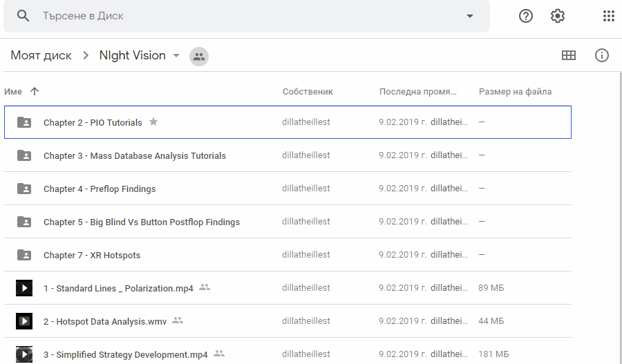Click video icon of 1 - Standard Lines _ Polarization.mp4
This screenshot has width=622, height=364.
pos(24,288)
